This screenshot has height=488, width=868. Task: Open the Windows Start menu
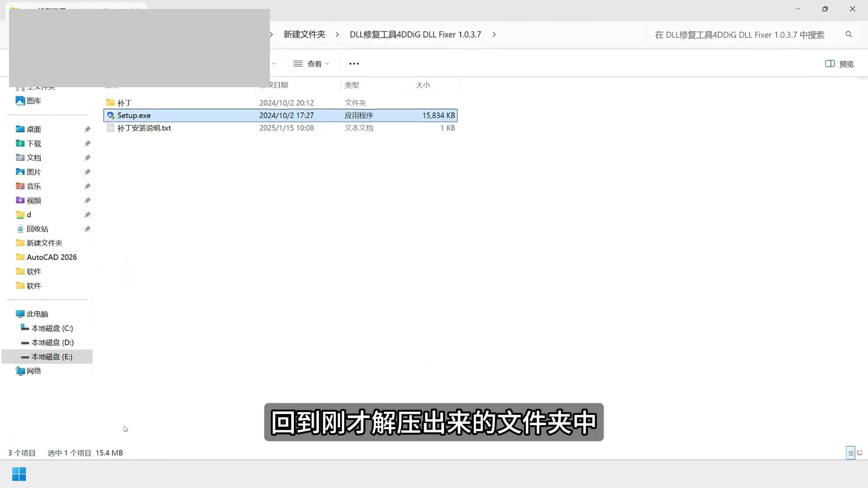(x=19, y=474)
